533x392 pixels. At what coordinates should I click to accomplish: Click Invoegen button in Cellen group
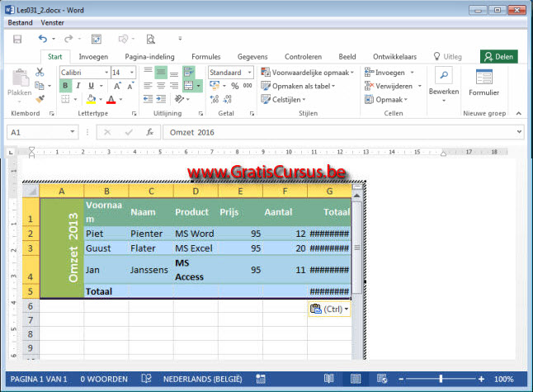tap(389, 73)
